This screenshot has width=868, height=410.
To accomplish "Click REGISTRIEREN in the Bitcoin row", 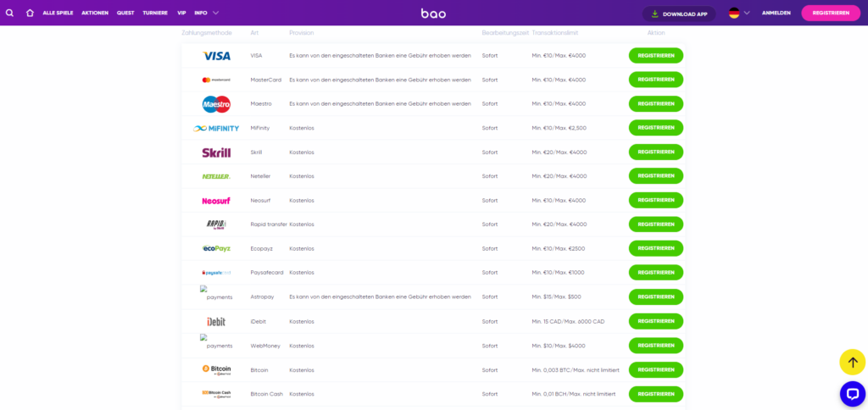I will pyautogui.click(x=656, y=370).
